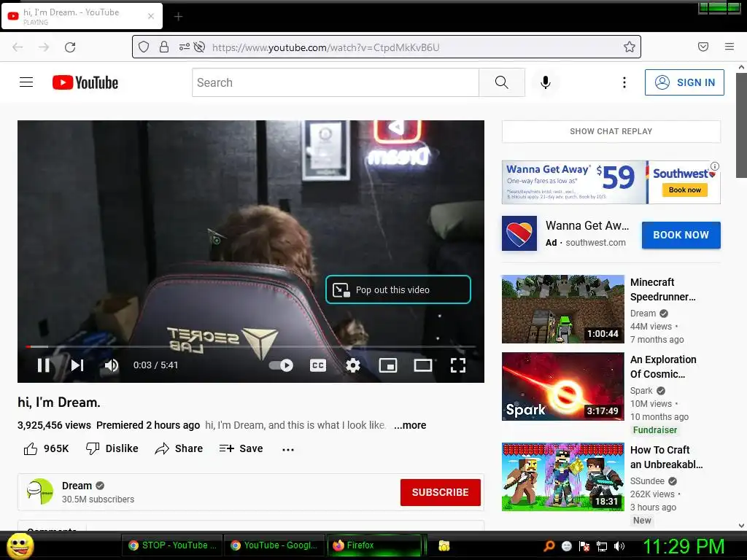The image size is (747, 560).
Task: Focus the YouTube Search field
Action: coord(336,82)
